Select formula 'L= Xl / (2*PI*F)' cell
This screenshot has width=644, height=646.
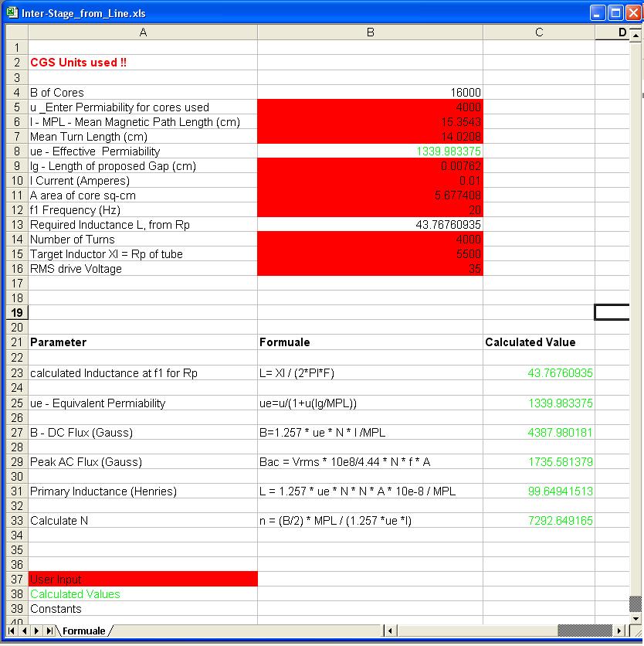370,373
